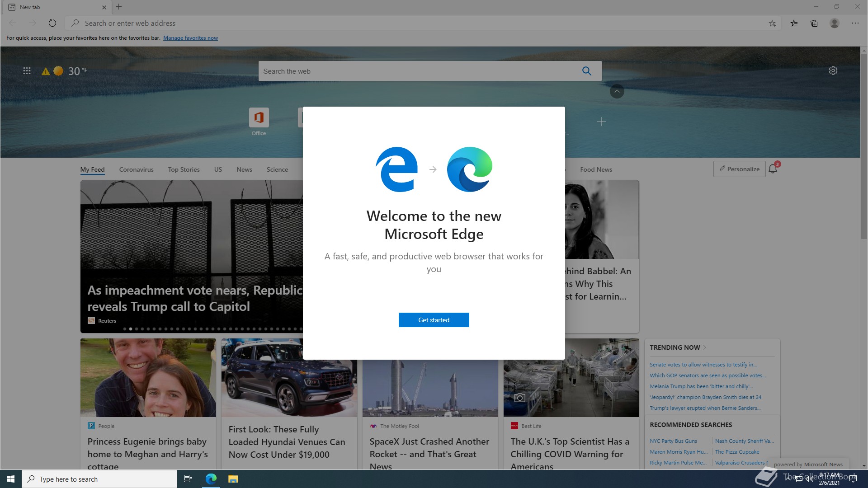This screenshot has width=868, height=488.
Task: Open page settings gear icon
Action: point(833,71)
